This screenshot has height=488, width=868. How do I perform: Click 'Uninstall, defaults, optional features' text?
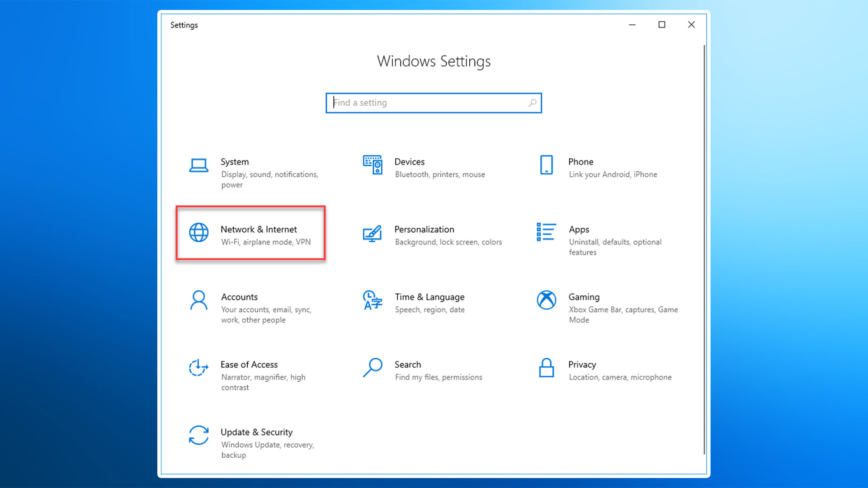615,247
